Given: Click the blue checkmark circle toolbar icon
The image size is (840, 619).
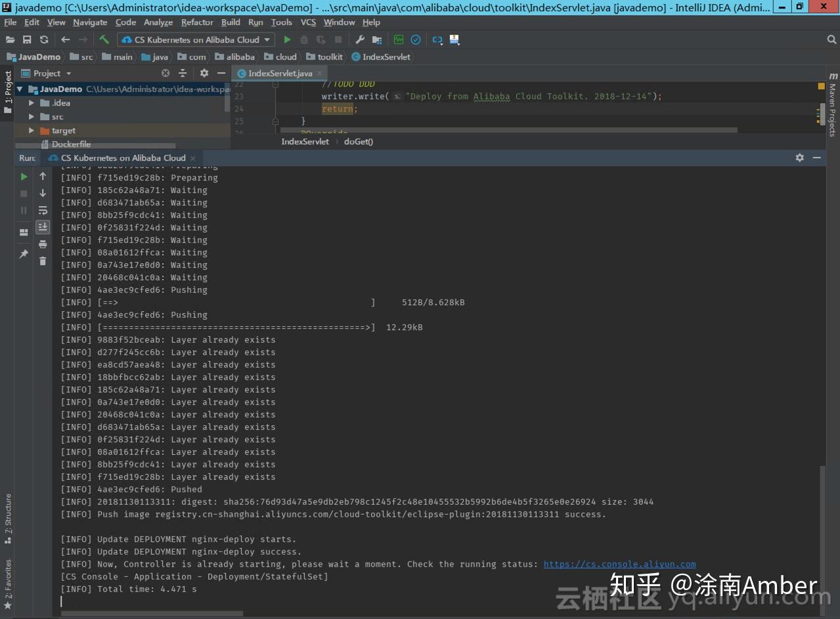Looking at the screenshot, I should point(416,39).
